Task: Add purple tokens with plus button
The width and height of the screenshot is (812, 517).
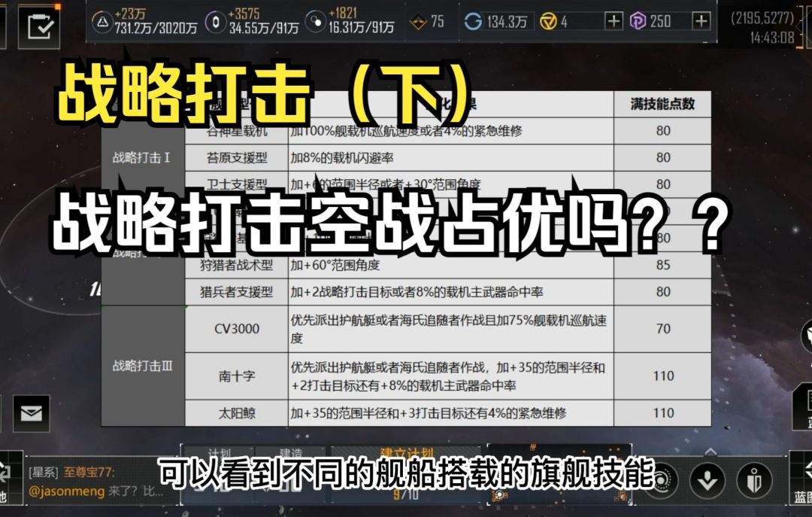Action: click(x=701, y=21)
